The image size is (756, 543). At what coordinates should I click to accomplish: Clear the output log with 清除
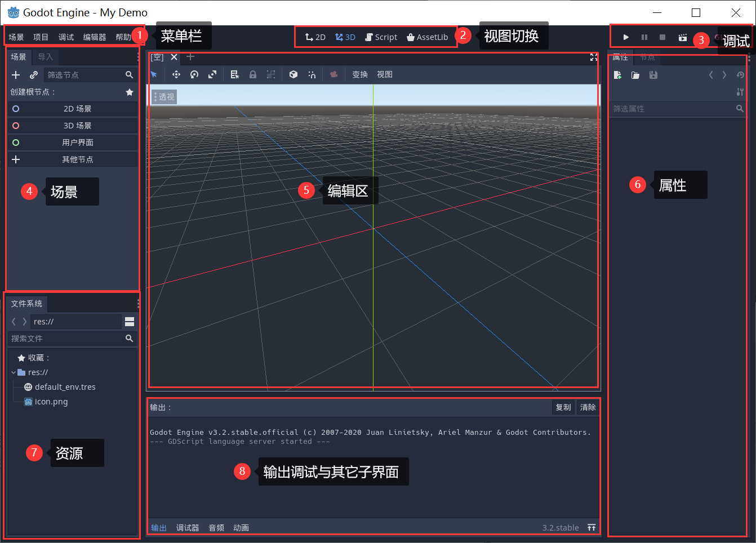(588, 407)
